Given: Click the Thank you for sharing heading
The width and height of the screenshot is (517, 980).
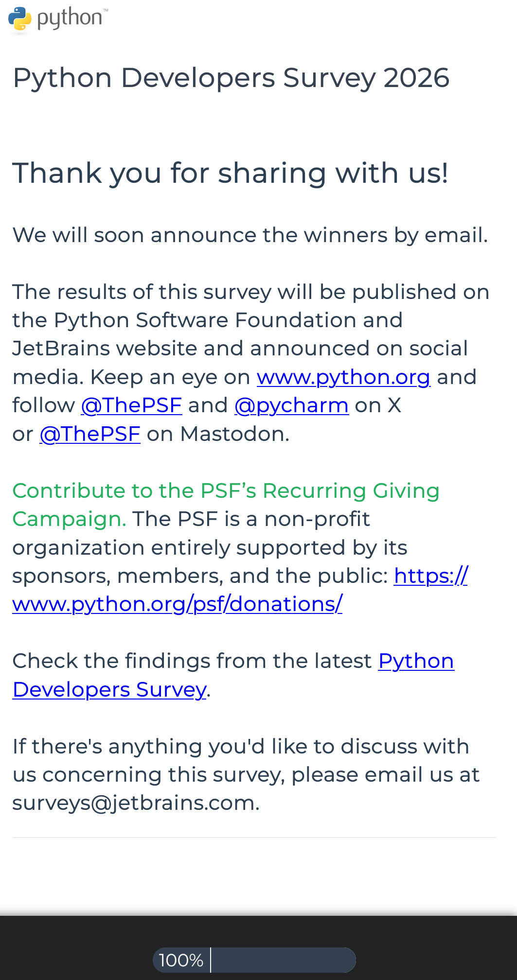Looking at the screenshot, I should 230,173.
